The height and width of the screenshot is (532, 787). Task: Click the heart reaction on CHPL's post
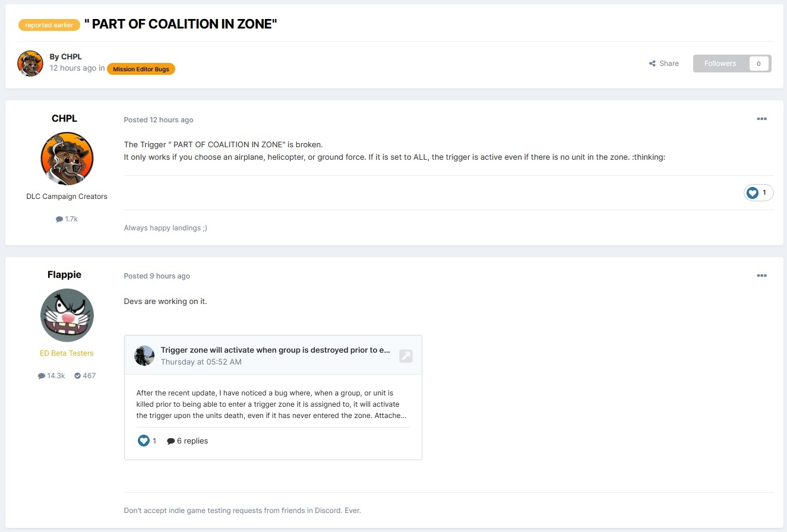(753, 193)
